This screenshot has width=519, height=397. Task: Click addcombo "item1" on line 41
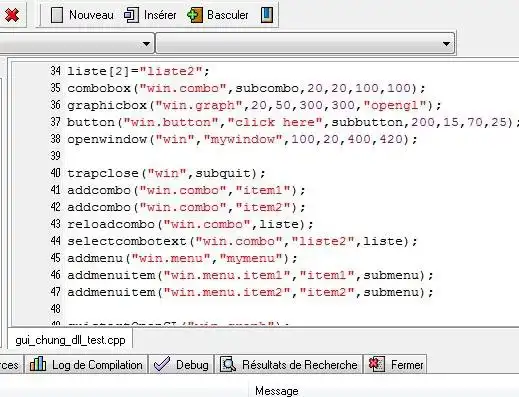point(186,190)
